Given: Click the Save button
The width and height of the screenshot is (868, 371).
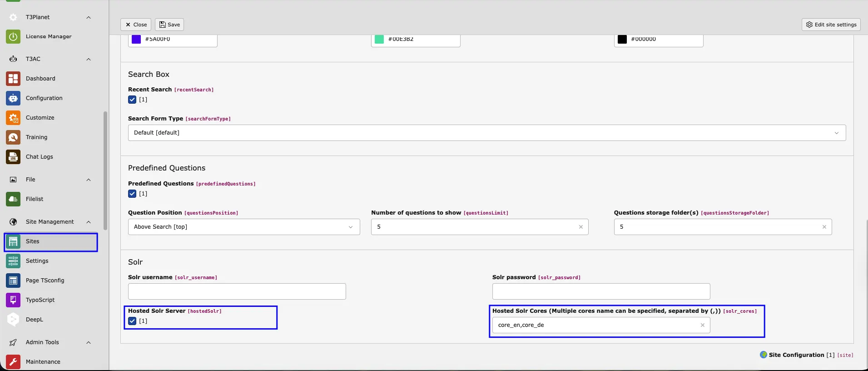Looking at the screenshot, I should 169,25.
